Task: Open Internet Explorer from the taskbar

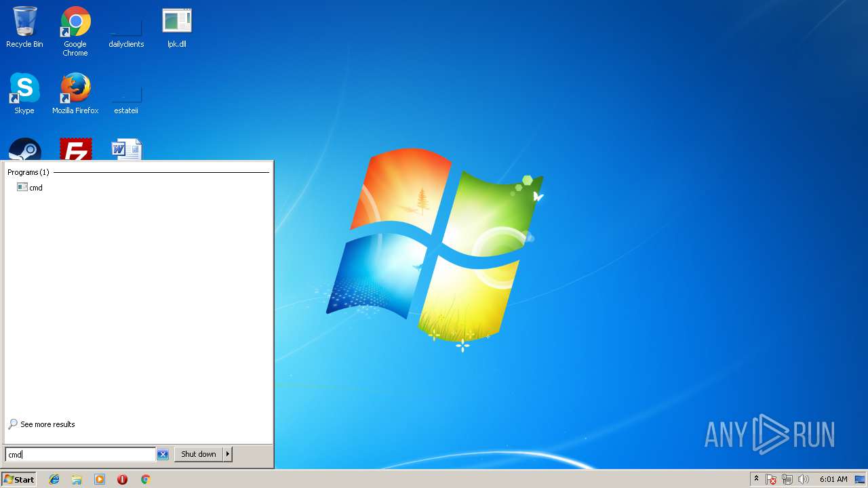Action: (x=54, y=479)
